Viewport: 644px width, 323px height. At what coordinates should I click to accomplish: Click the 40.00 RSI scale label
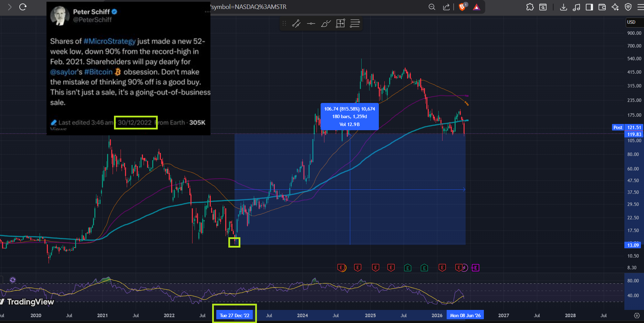tap(633, 295)
